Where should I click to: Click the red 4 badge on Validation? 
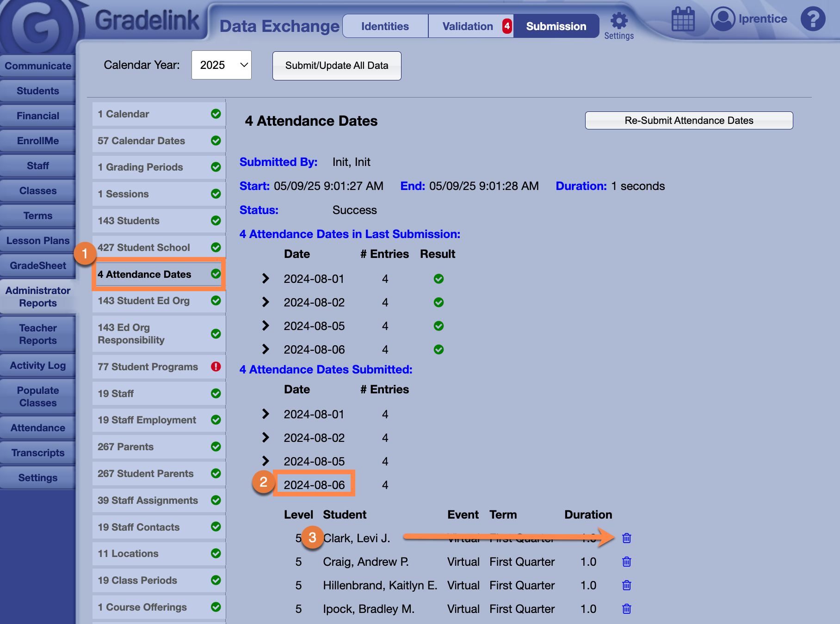click(x=507, y=26)
